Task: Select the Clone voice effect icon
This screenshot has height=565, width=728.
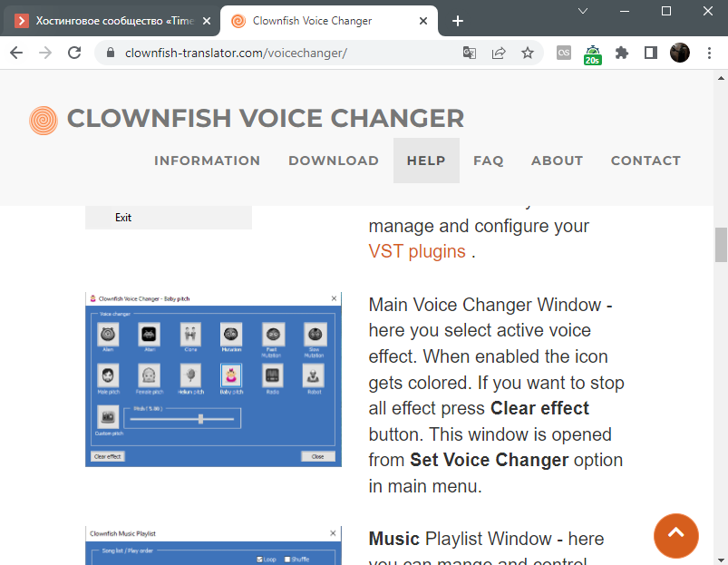Action: pyautogui.click(x=190, y=335)
